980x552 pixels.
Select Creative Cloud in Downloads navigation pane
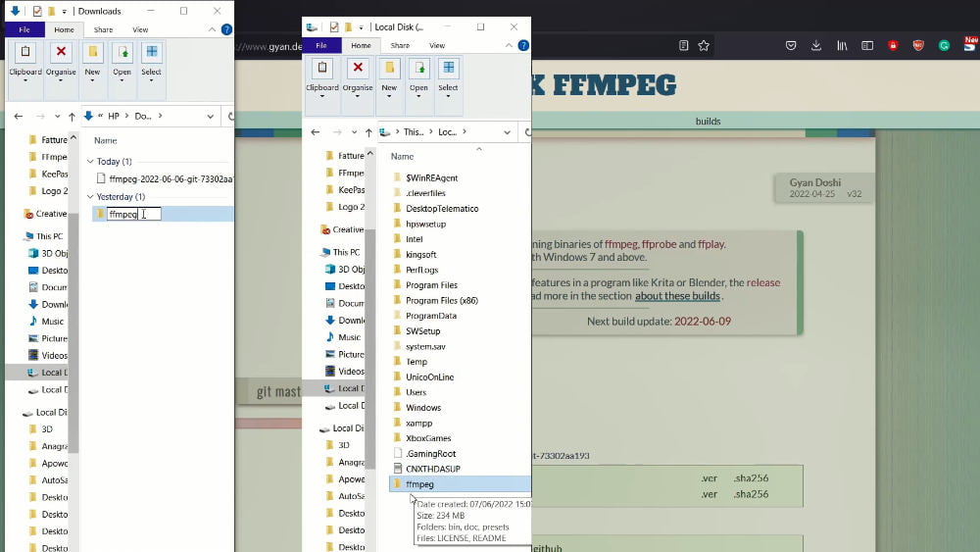tap(51, 214)
